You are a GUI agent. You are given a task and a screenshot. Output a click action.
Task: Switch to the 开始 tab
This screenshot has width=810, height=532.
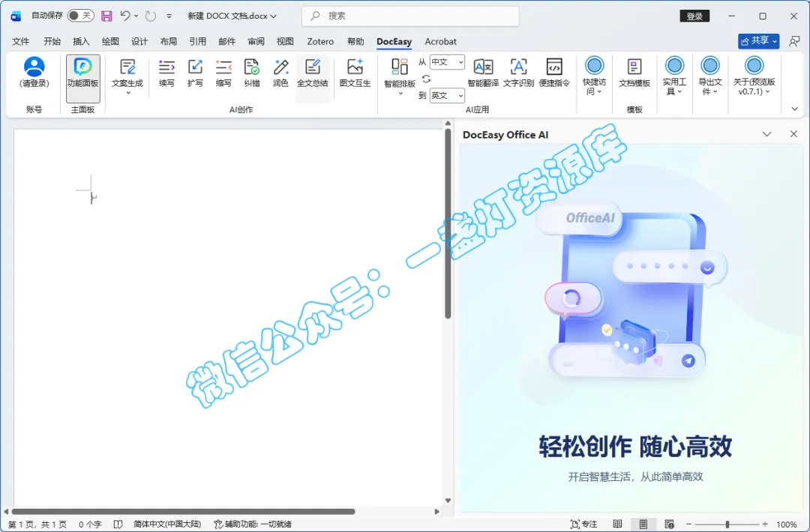pyautogui.click(x=52, y=41)
